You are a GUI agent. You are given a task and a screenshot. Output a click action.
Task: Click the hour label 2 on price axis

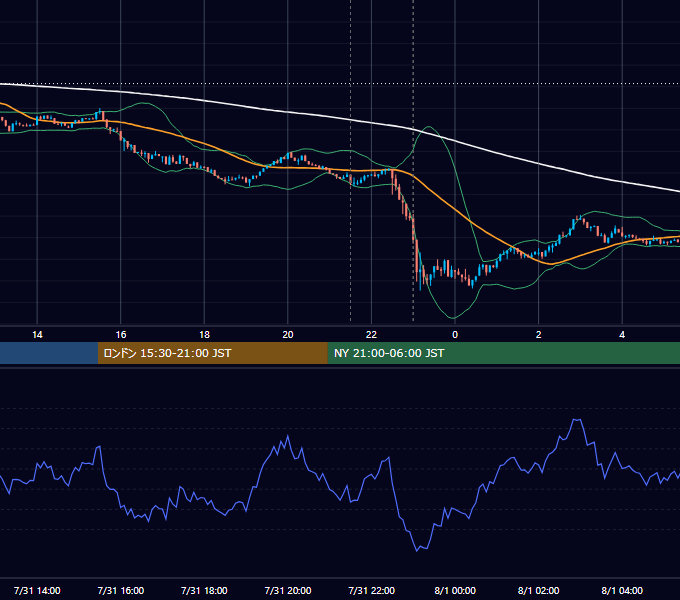(538, 335)
